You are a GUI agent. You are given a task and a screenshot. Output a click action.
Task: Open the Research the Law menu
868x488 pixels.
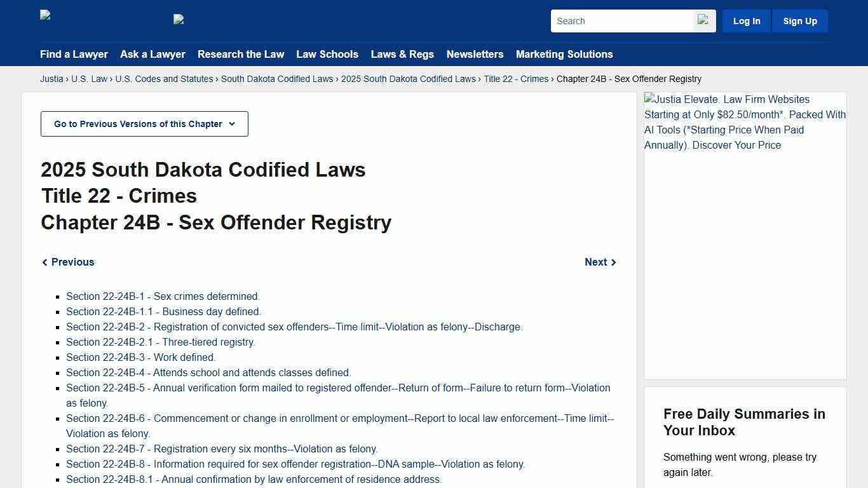tap(241, 55)
